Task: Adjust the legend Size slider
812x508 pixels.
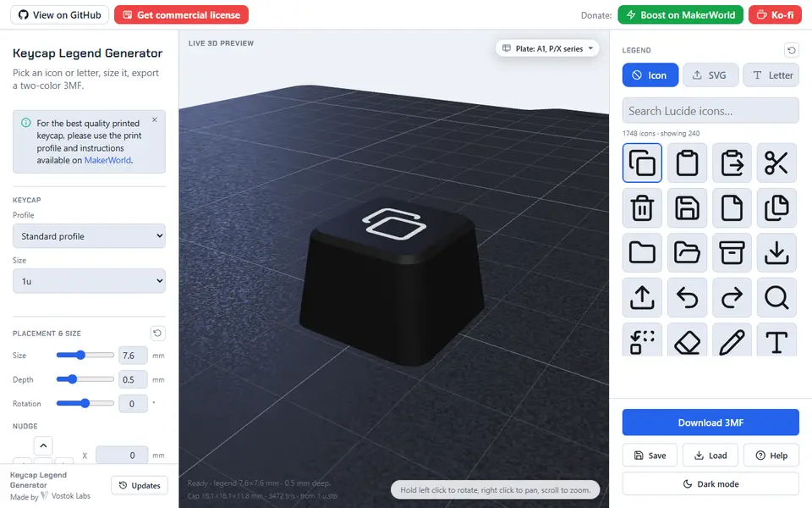Action: pos(85,355)
